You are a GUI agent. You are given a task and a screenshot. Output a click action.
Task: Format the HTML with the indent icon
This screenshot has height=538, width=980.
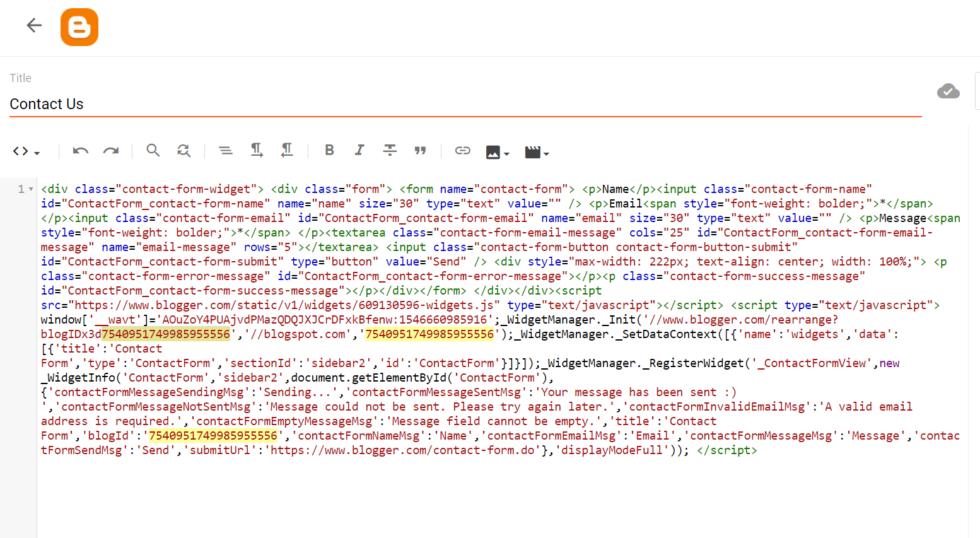(x=225, y=150)
